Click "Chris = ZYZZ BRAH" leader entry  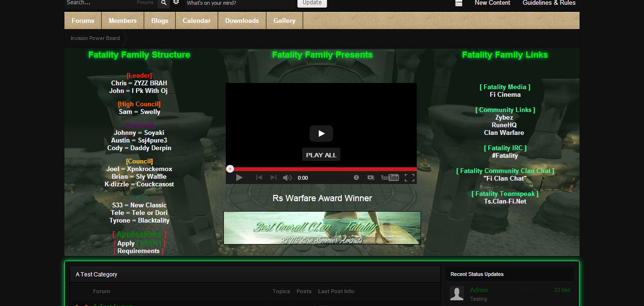point(139,83)
